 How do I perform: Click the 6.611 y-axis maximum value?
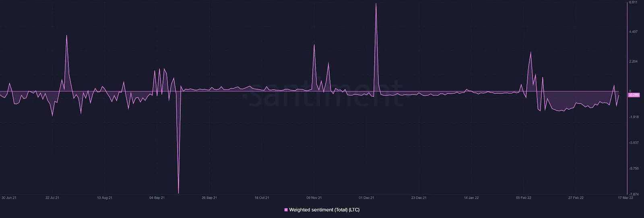[633, 2]
